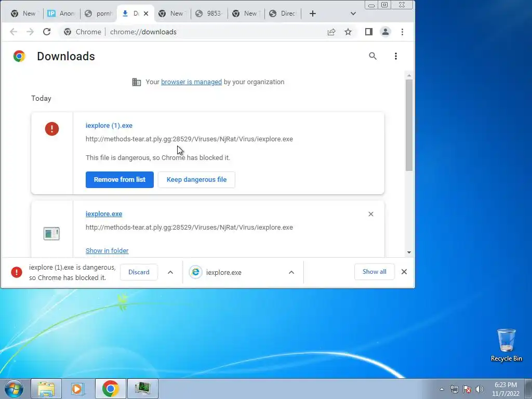This screenshot has height=399, width=532.
Task: Click the iexplore.exe item in download shelf
Action: coord(243,272)
